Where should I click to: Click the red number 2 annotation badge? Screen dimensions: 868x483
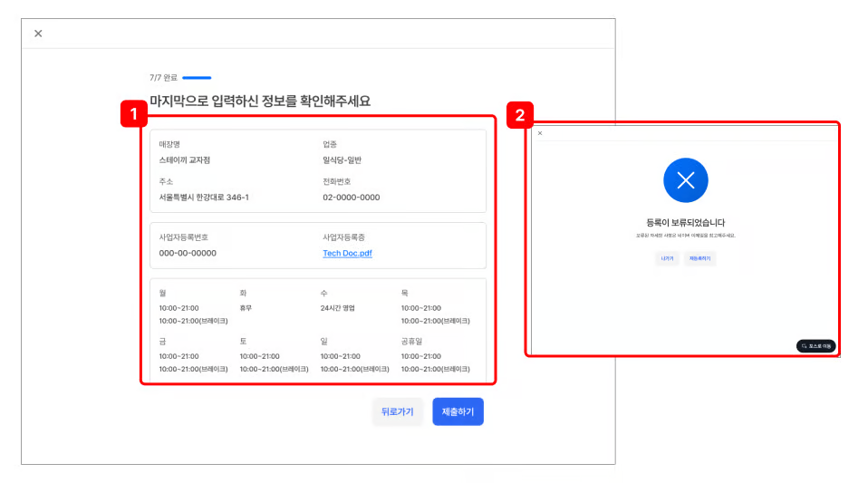tap(519, 114)
